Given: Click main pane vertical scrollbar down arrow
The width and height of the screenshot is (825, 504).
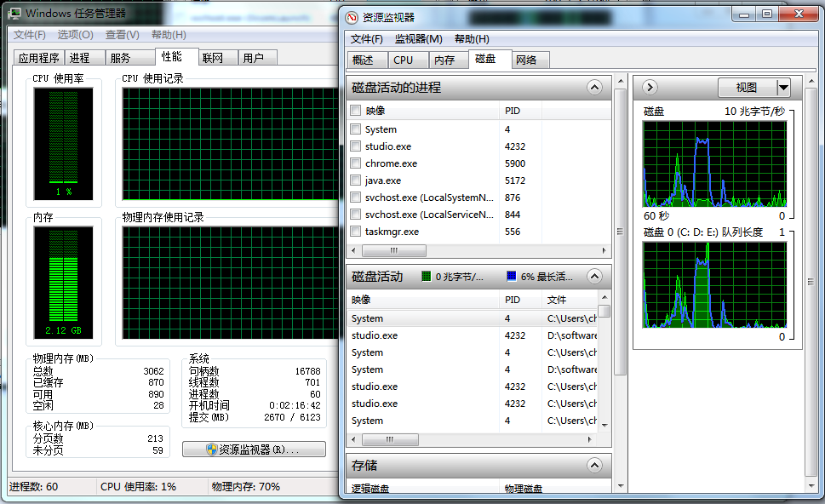Looking at the screenshot, I should tap(621, 485).
